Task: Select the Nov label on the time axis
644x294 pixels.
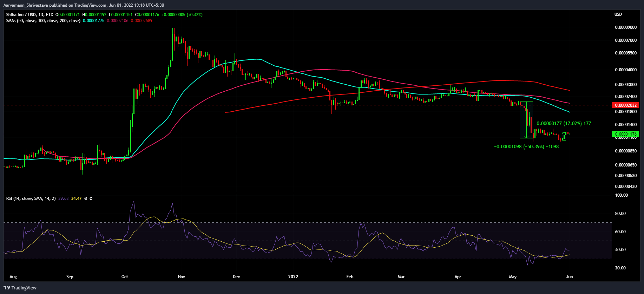Action: (x=181, y=277)
